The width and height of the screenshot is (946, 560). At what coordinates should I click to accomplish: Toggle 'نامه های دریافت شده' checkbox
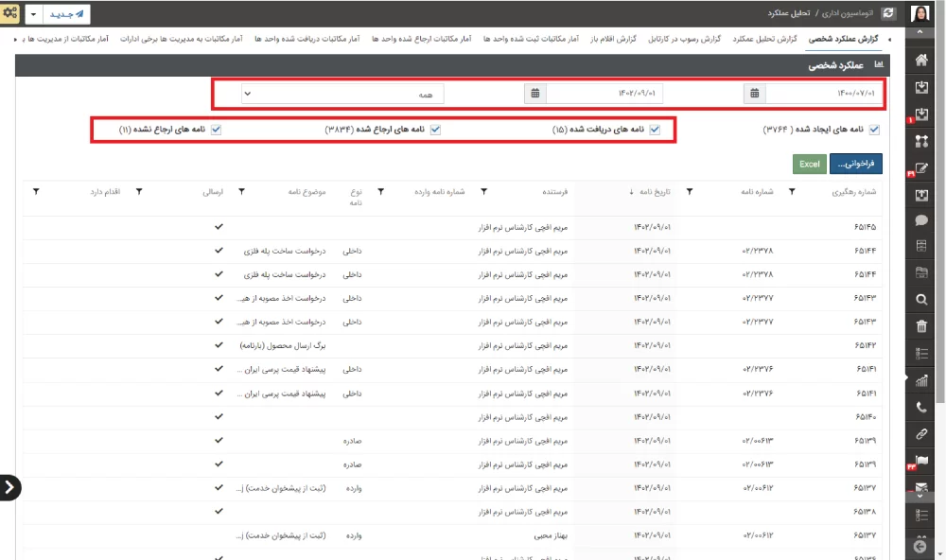point(655,130)
